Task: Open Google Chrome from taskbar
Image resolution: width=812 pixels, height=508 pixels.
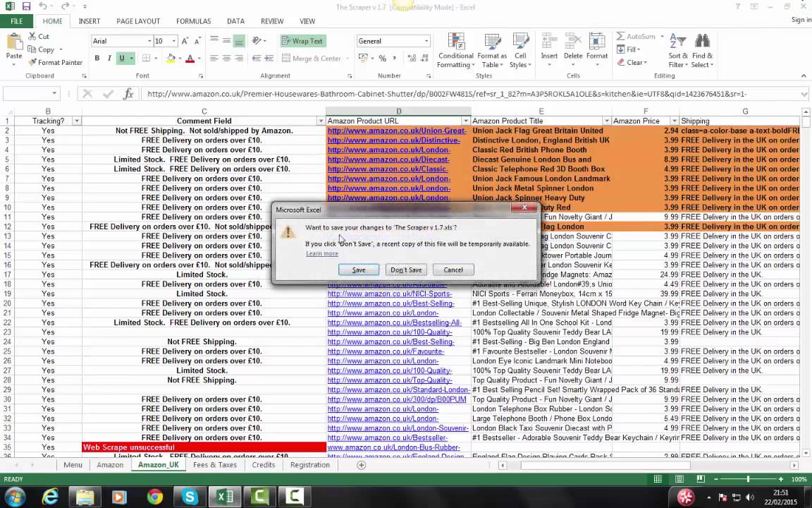Action: pos(154,497)
